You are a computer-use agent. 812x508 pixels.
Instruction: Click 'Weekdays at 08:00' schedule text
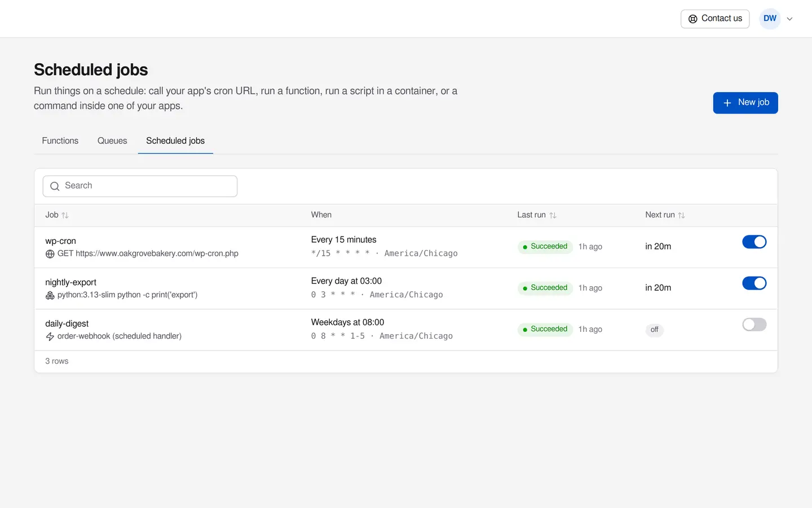(x=348, y=322)
